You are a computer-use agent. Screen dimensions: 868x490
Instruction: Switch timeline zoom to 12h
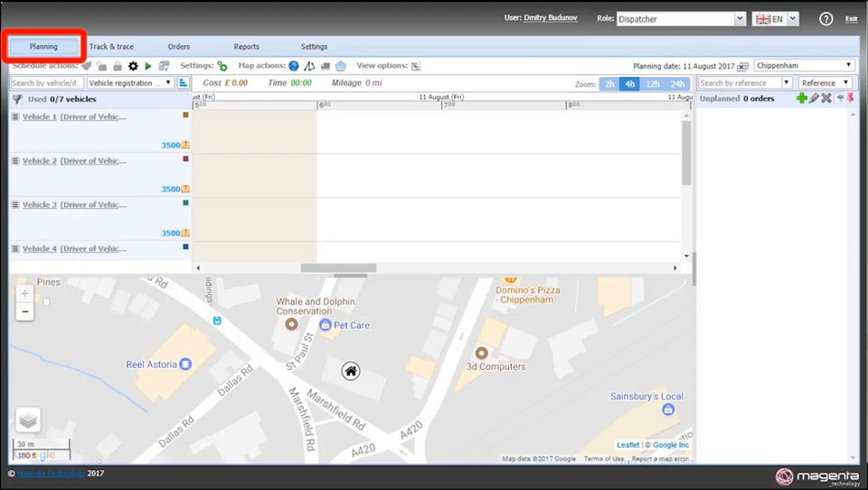click(x=652, y=84)
